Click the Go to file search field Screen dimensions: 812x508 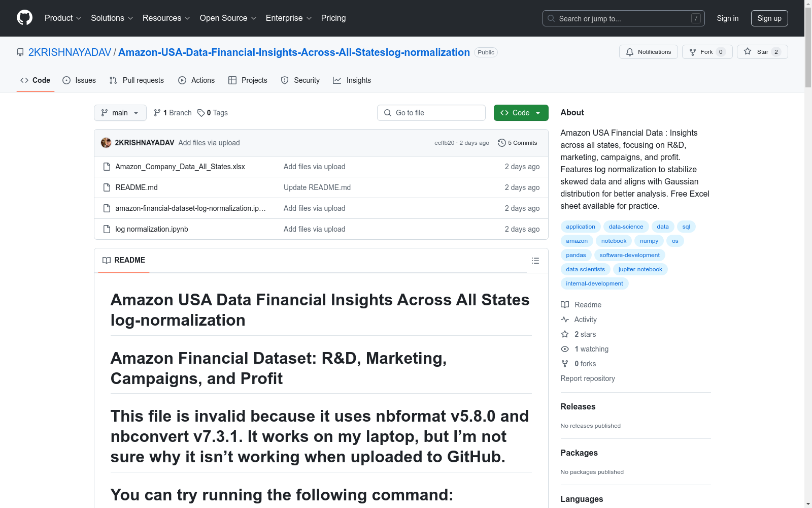pos(431,113)
